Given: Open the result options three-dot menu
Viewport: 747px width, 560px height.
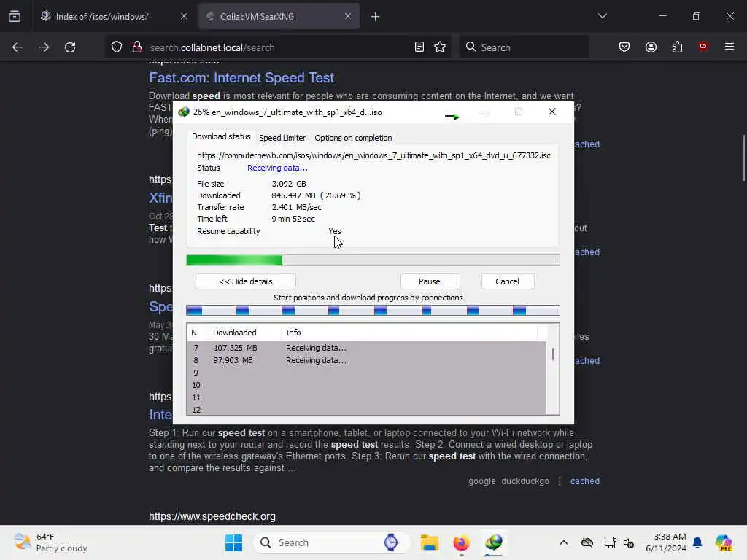Looking at the screenshot, I should pyautogui.click(x=560, y=481).
